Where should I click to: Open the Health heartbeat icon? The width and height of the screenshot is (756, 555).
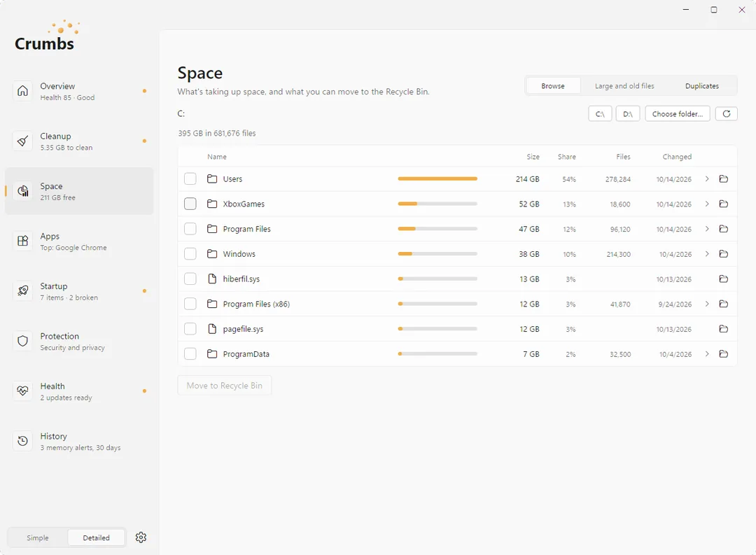pyautogui.click(x=22, y=391)
